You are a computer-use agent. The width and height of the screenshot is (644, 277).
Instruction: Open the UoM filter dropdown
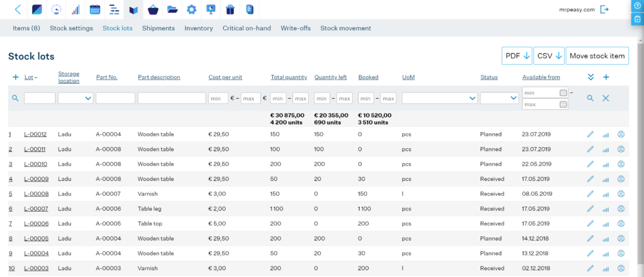[x=440, y=98]
